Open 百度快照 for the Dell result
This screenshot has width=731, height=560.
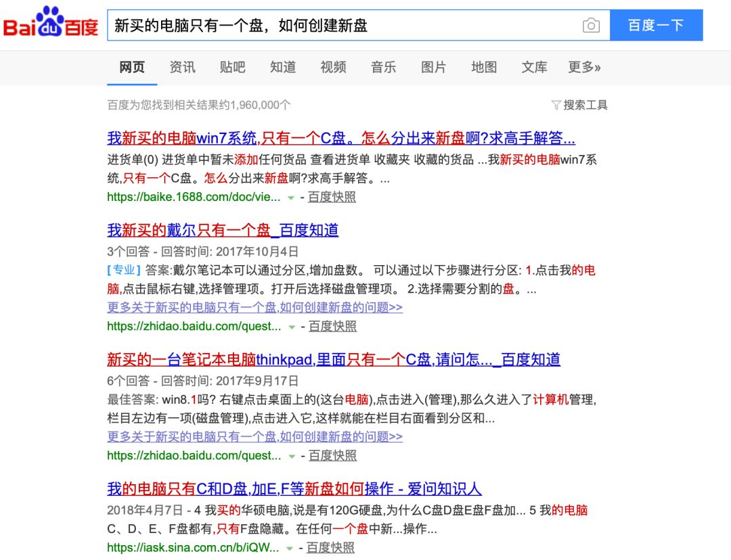[x=333, y=326]
